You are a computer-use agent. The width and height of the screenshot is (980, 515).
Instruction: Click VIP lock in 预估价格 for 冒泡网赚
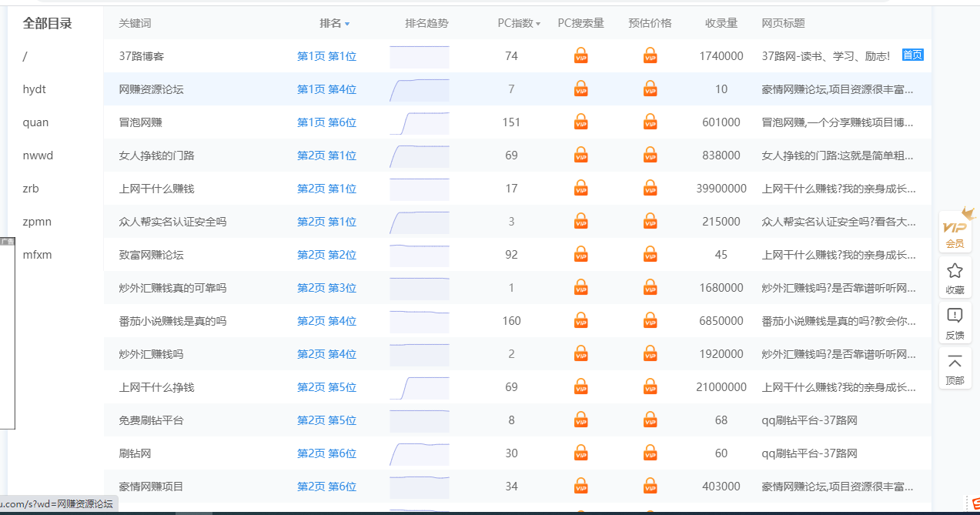pos(651,122)
